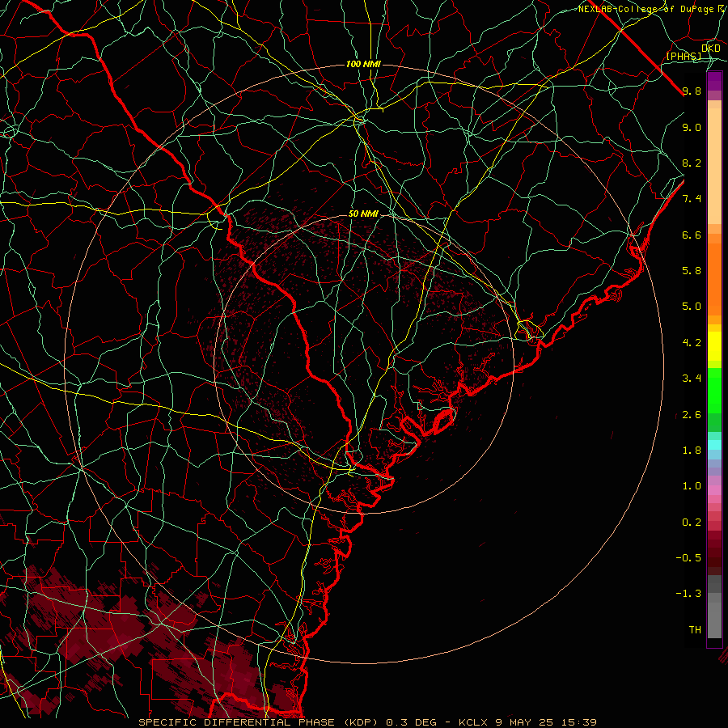The width and height of the screenshot is (728, 728).
Task: Click the 50 NMI range ring label
Action: pos(363,214)
